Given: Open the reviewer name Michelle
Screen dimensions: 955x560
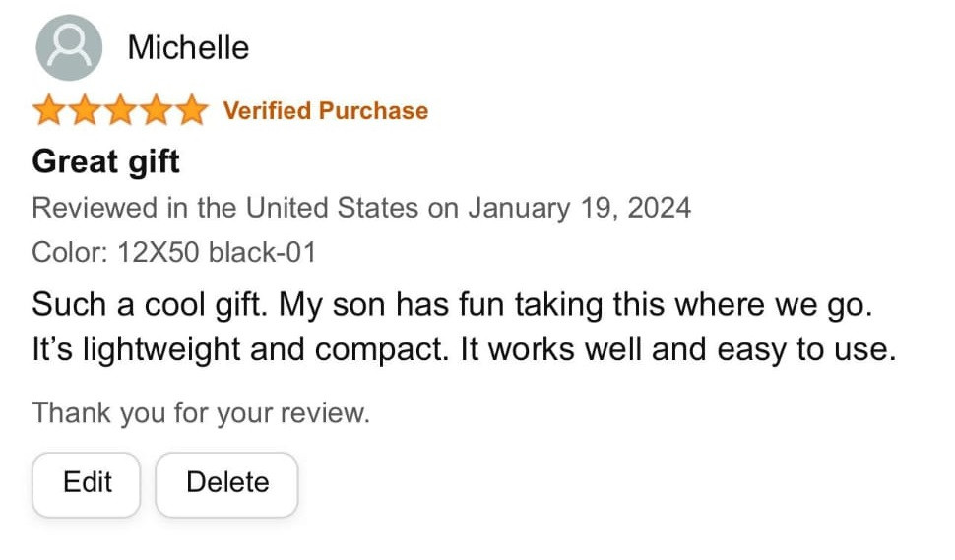Looking at the screenshot, I should tap(188, 47).
